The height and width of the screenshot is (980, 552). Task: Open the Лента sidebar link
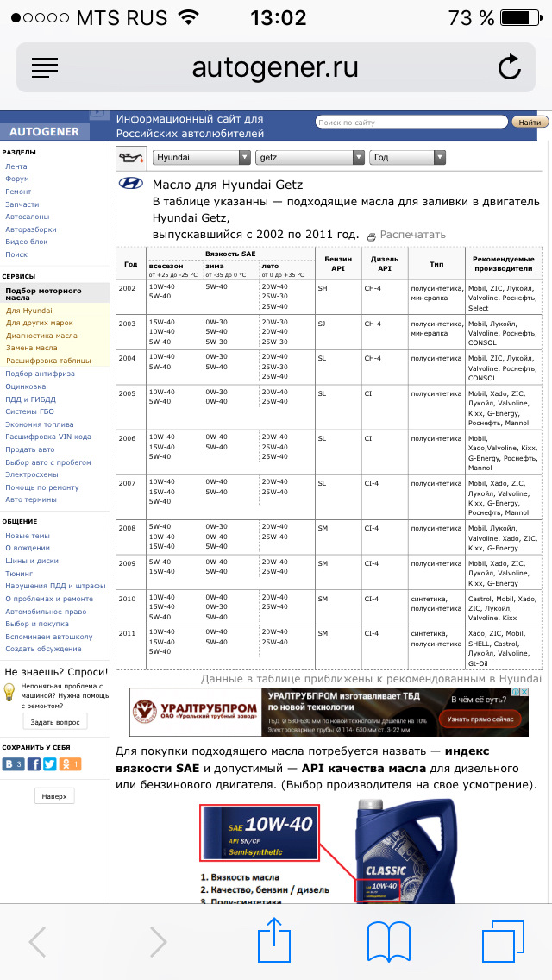click(16, 166)
